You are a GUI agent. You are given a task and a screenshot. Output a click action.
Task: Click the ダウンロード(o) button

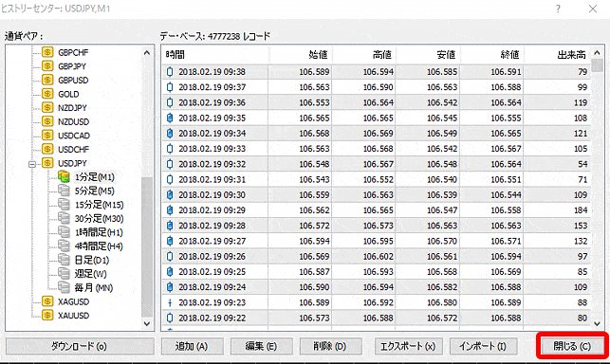pos(80,346)
